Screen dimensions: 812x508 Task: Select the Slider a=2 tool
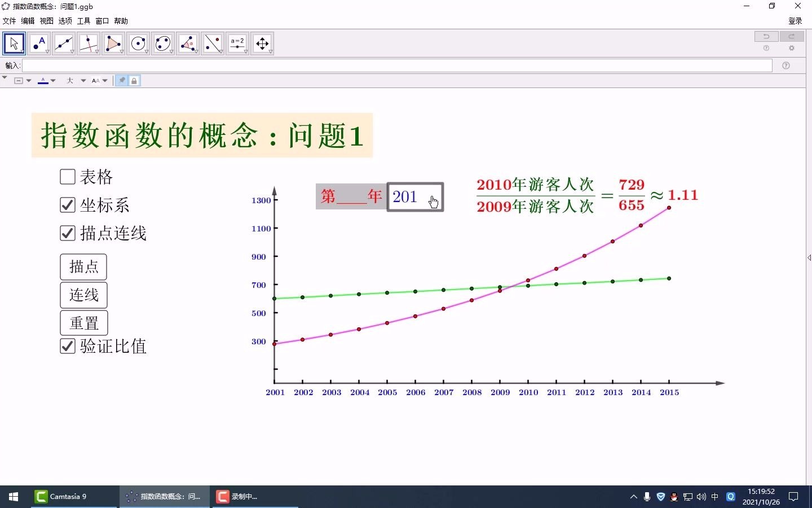(237, 43)
